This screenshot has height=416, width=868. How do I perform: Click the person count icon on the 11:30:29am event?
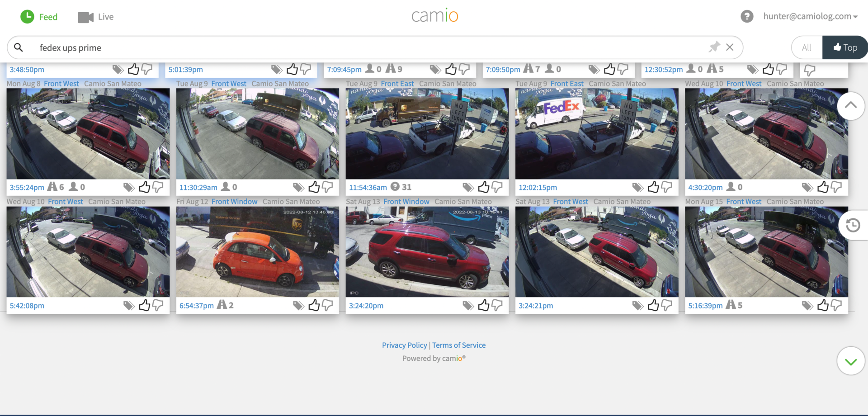[x=226, y=187]
